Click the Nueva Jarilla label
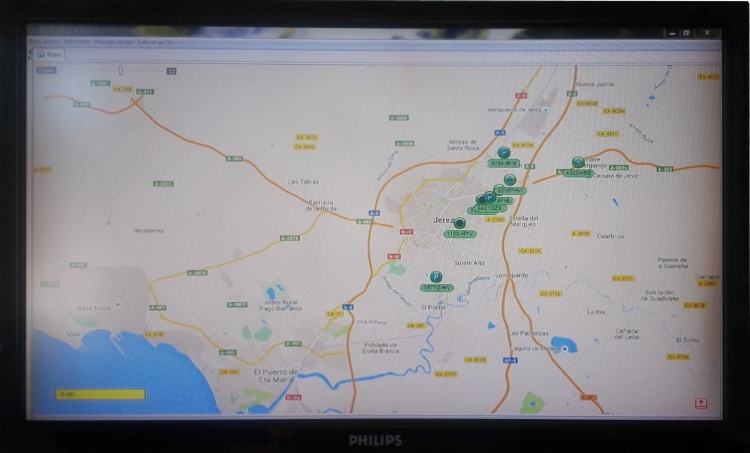This screenshot has width=750, height=453. [x=595, y=84]
